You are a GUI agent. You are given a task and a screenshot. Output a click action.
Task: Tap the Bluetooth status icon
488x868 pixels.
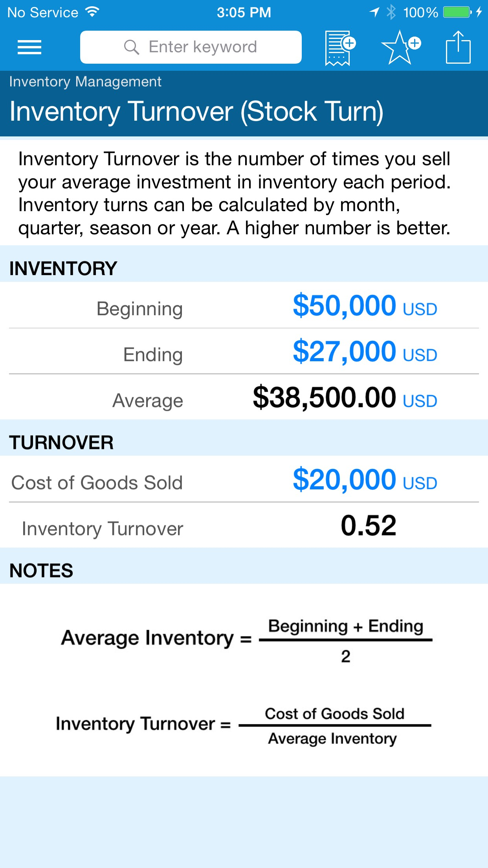pyautogui.click(x=391, y=12)
